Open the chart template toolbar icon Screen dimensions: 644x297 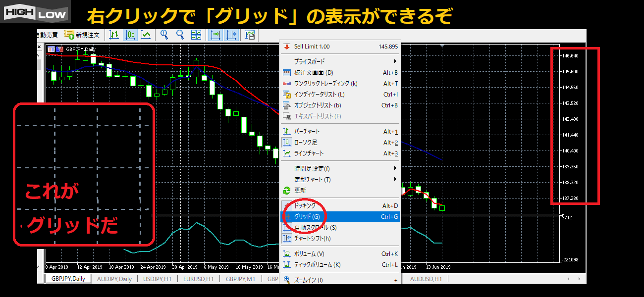click(x=250, y=35)
